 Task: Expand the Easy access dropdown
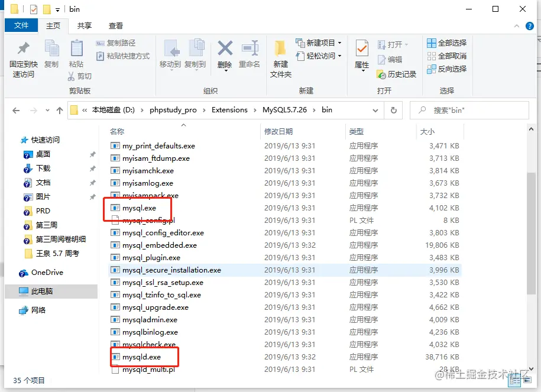tap(340, 56)
